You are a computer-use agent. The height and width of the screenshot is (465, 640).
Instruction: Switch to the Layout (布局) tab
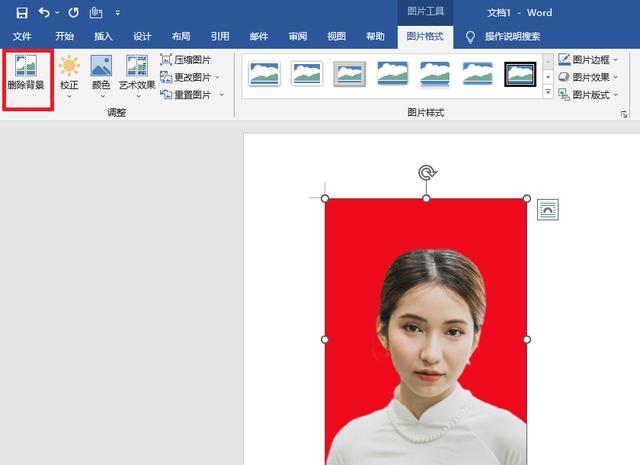181,36
